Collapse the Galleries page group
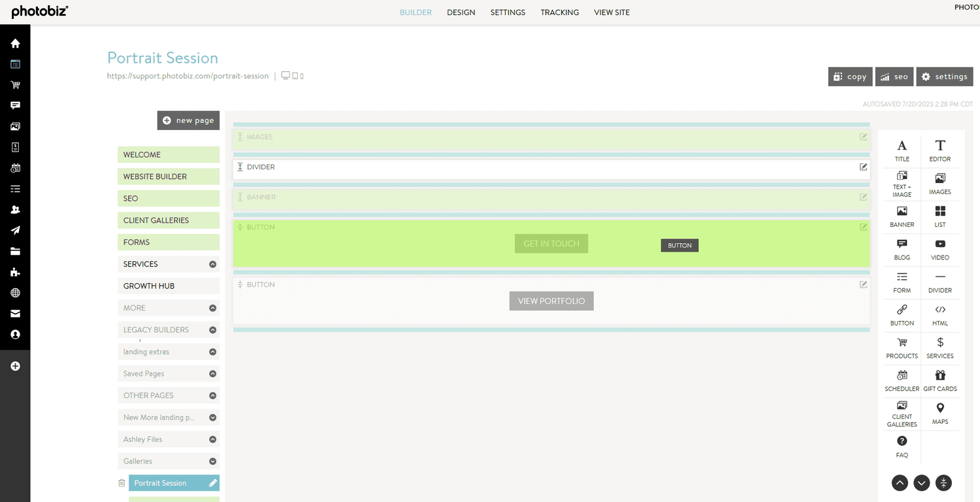The image size is (980, 502). (212, 461)
